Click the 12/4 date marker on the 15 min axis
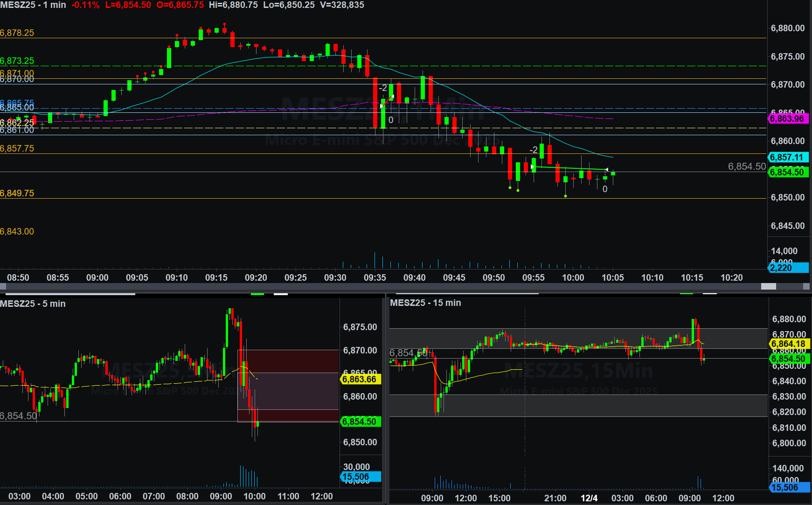812x505 pixels. [x=589, y=498]
